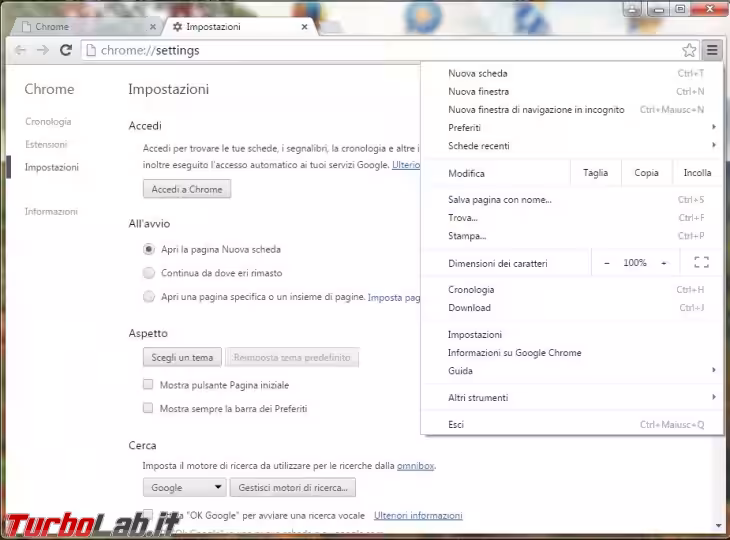Screen dimensions: 730x540
Task: Select Continua da dove eri rimasto radio
Action: pyautogui.click(x=149, y=273)
